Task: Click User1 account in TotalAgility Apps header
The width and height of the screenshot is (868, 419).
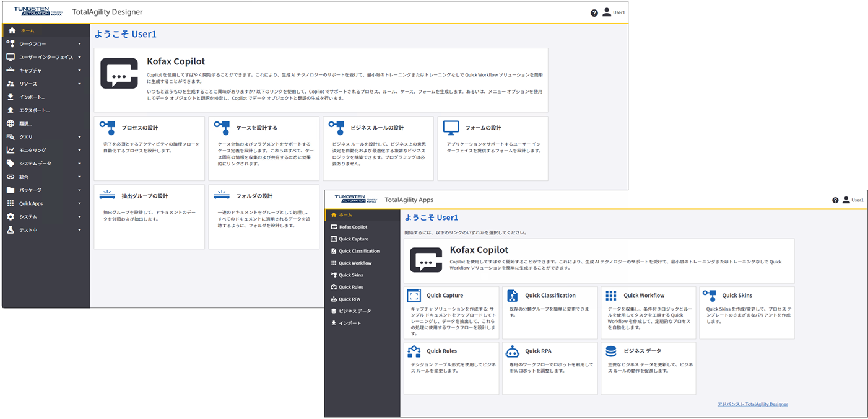Action: tap(853, 200)
